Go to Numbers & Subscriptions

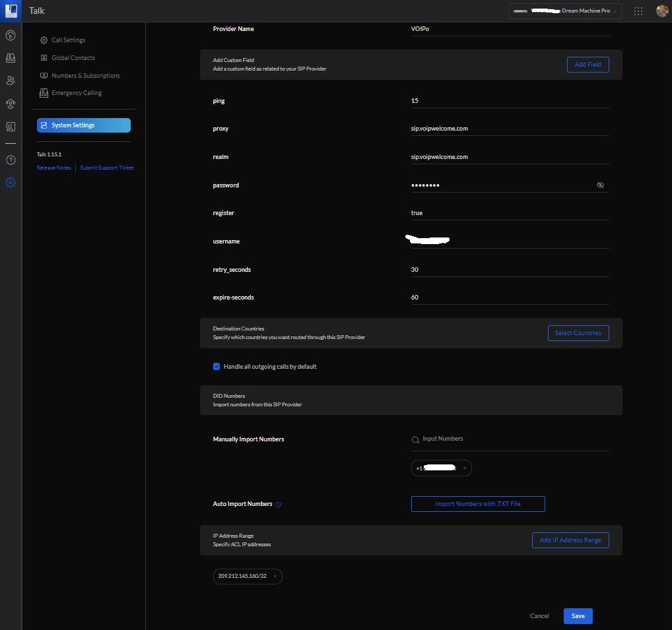[x=85, y=76]
